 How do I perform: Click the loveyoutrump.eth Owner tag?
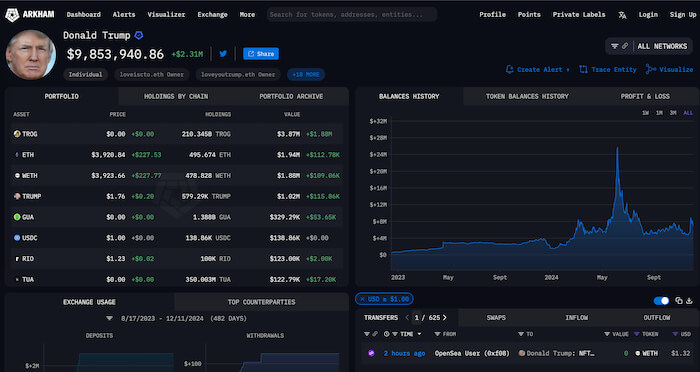(238, 75)
